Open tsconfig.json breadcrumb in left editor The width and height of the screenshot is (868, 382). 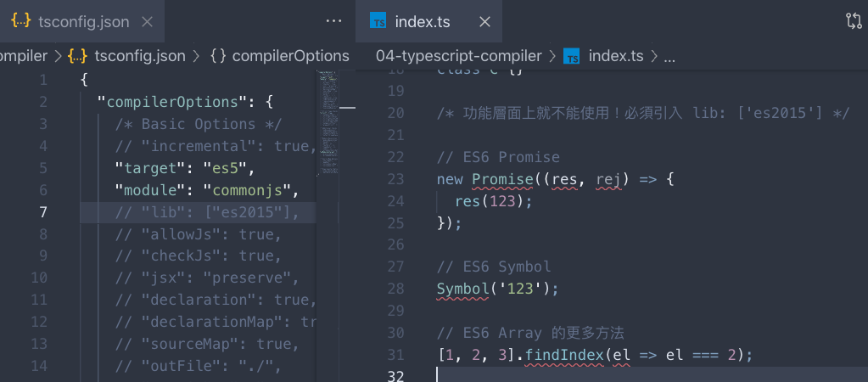click(140, 56)
